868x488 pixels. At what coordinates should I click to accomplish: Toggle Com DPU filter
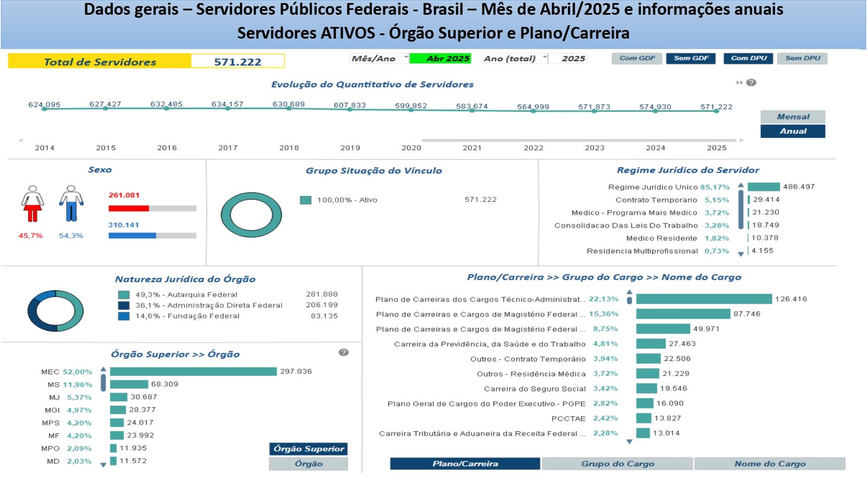click(x=749, y=59)
